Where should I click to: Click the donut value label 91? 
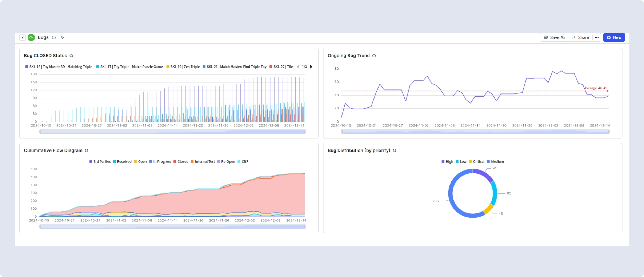(x=495, y=168)
